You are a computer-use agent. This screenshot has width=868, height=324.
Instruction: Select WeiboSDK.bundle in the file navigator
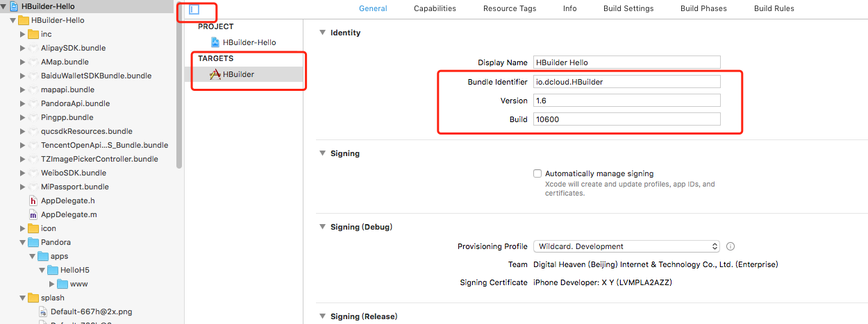click(x=73, y=173)
